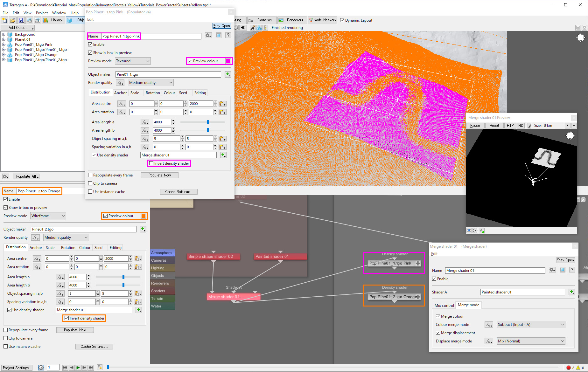Open the Project menu

(42, 13)
